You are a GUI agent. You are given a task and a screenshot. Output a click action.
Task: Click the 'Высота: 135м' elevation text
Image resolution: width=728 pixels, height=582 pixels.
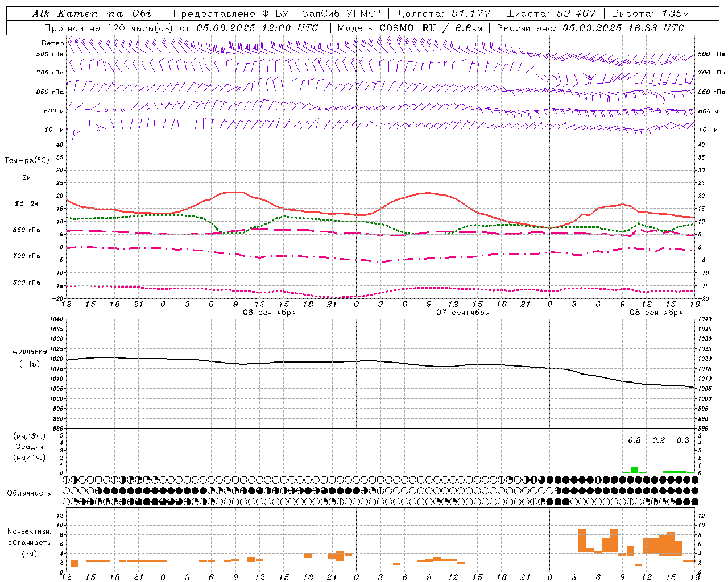(x=650, y=14)
